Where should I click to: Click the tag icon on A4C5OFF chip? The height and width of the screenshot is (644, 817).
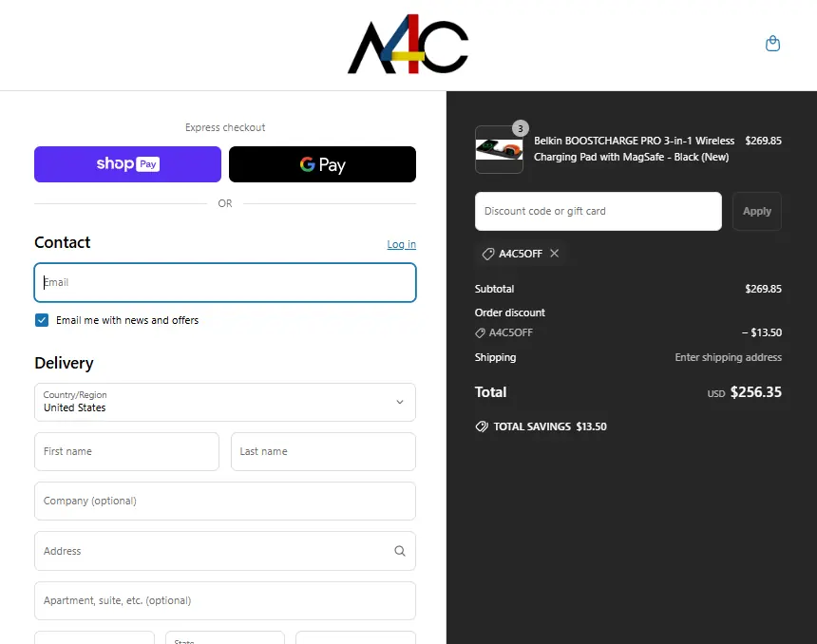pyautogui.click(x=487, y=254)
